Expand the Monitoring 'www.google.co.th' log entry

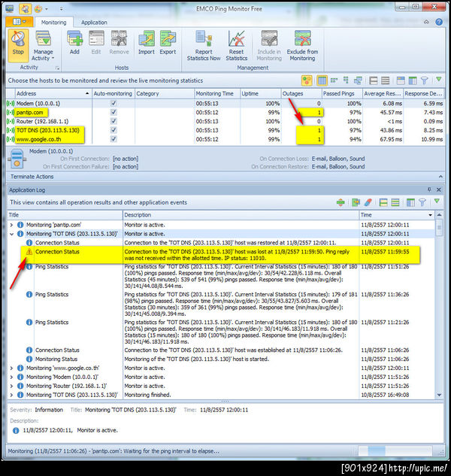point(11,368)
